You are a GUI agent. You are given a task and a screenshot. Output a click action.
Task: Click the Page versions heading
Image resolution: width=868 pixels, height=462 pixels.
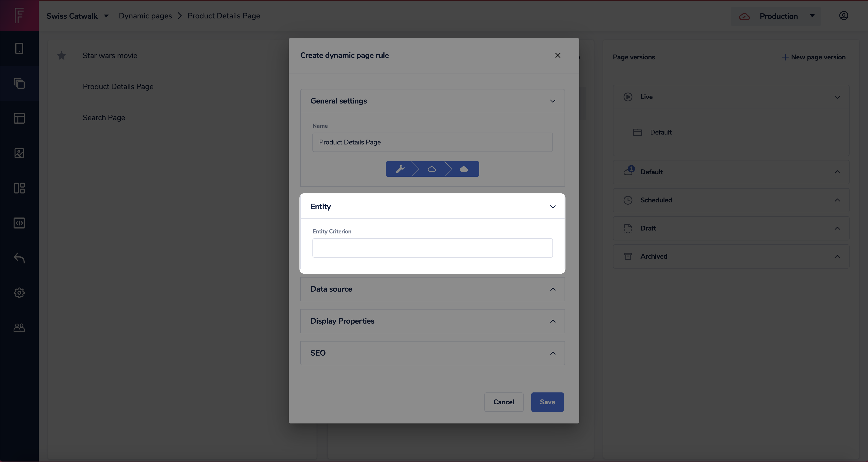[634, 57]
